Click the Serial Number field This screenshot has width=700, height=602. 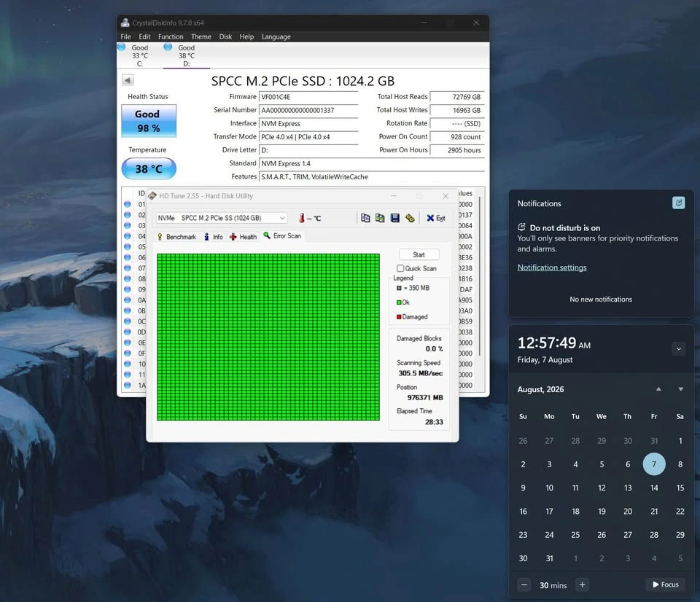tap(308, 110)
